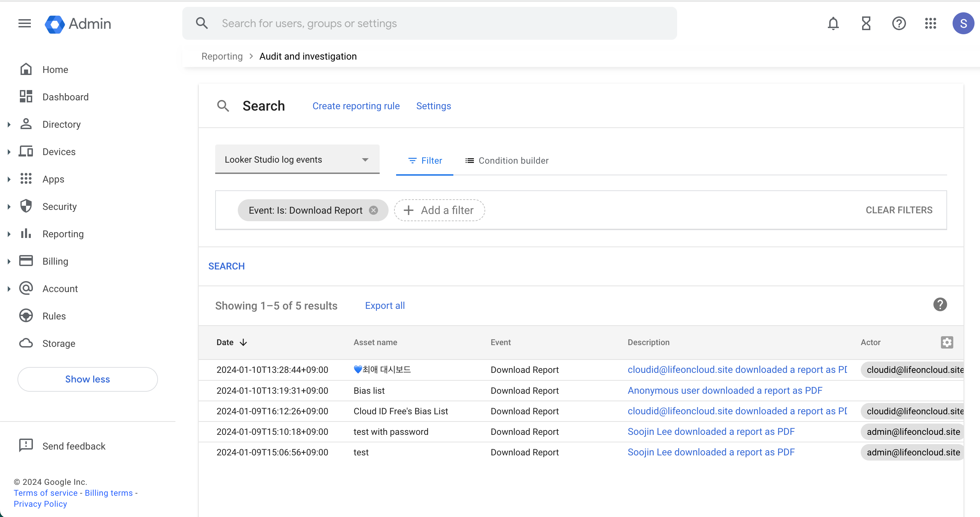
Task: Click the notifications bell icon
Action: point(833,24)
